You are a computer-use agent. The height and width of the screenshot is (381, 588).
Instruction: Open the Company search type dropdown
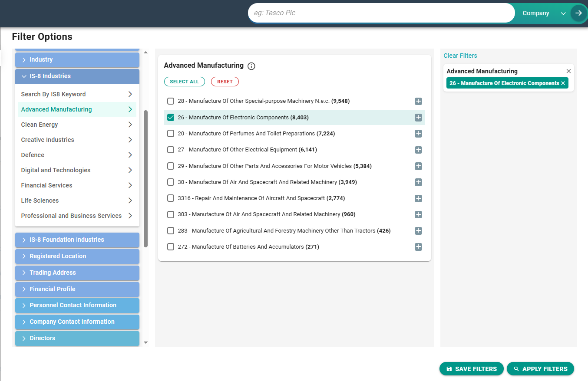click(543, 13)
